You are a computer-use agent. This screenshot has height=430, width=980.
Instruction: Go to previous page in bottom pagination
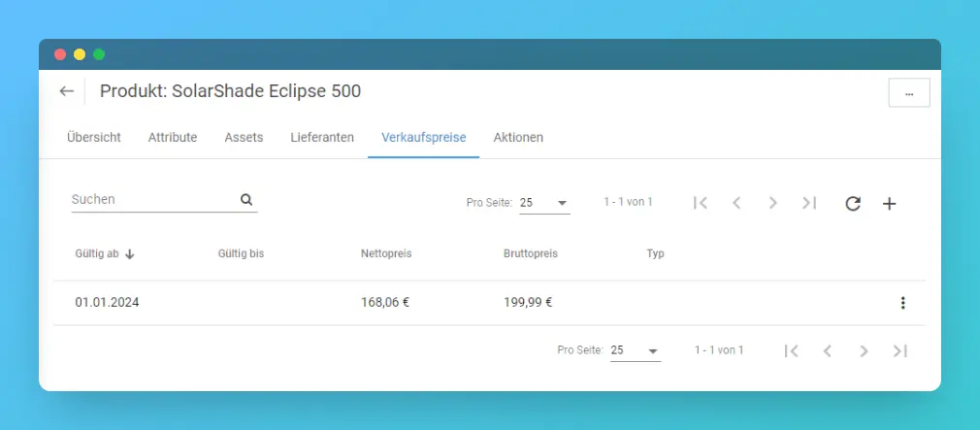(828, 351)
